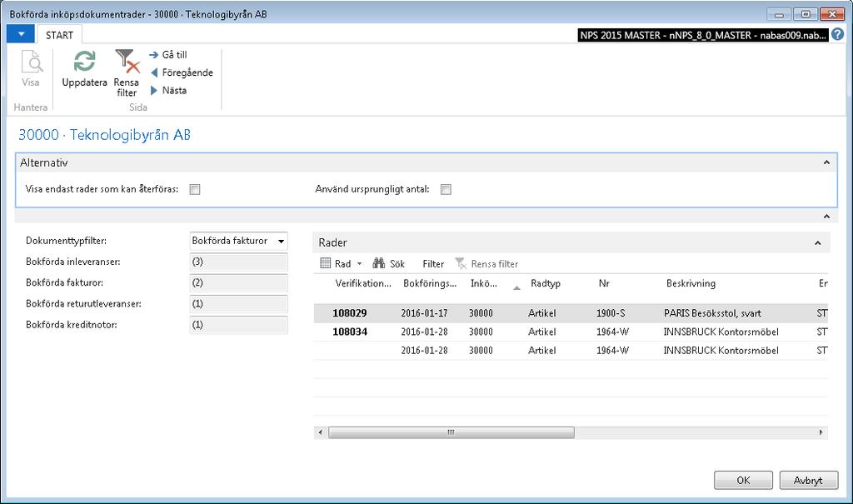The height and width of the screenshot is (504, 853).
Task: Sort by Nr column header
Action: coord(604,283)
